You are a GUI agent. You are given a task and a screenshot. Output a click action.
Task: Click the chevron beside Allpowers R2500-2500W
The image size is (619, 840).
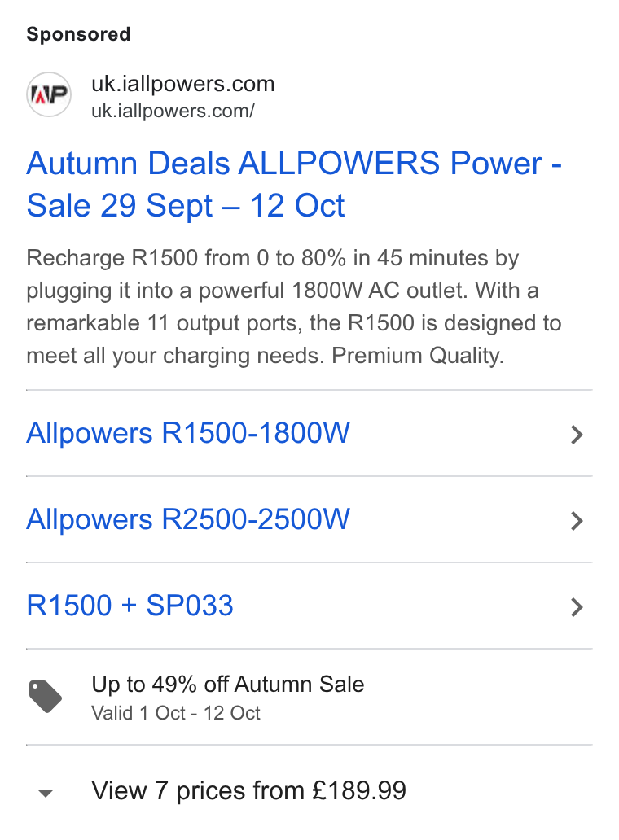coord(577,521)
